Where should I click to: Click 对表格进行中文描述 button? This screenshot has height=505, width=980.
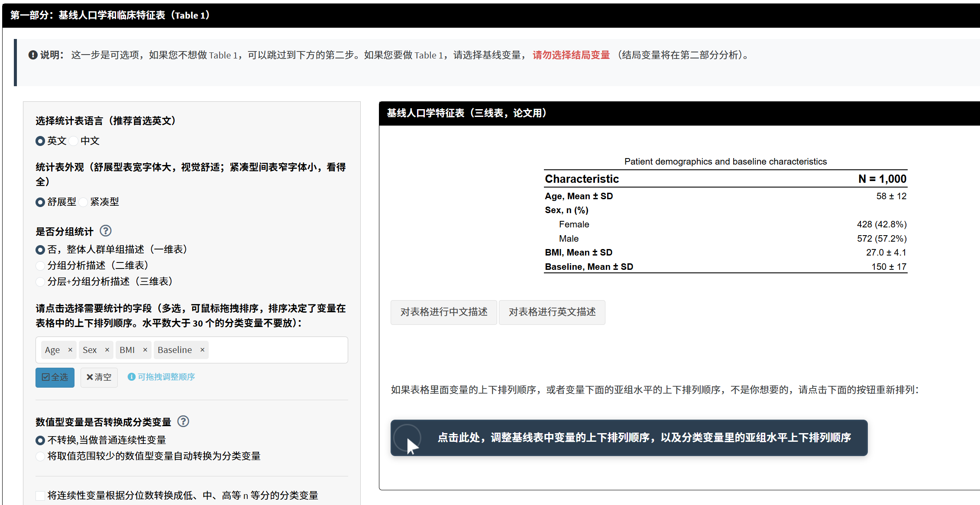click(443, 312)
